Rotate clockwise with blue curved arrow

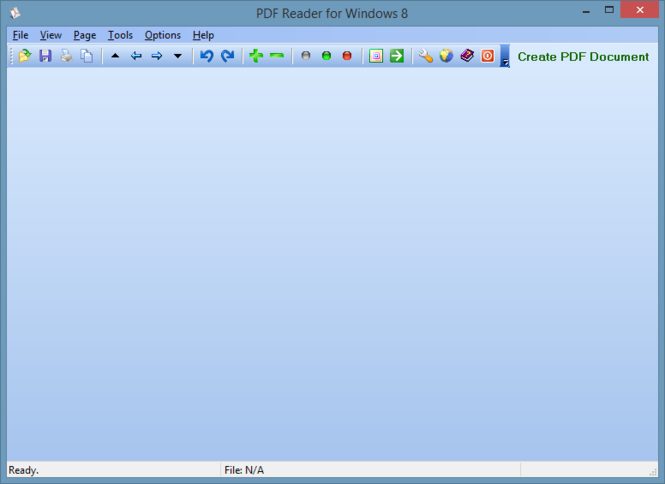(227, 56)
